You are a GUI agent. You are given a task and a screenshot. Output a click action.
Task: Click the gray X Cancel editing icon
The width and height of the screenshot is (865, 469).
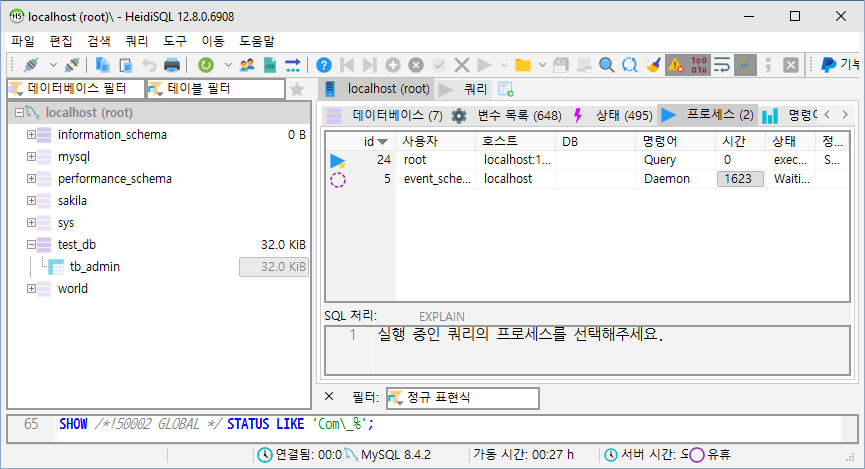[x=416, y=65]
